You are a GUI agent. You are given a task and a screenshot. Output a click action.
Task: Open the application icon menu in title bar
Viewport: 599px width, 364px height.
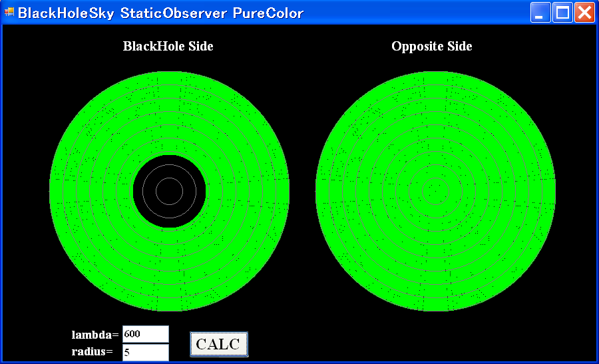pos(9,13)
